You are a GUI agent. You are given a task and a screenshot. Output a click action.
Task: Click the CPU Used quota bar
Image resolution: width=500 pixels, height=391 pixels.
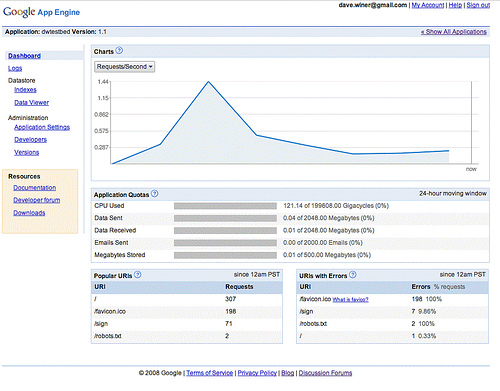pyautogui.click(x=225, y=206)
